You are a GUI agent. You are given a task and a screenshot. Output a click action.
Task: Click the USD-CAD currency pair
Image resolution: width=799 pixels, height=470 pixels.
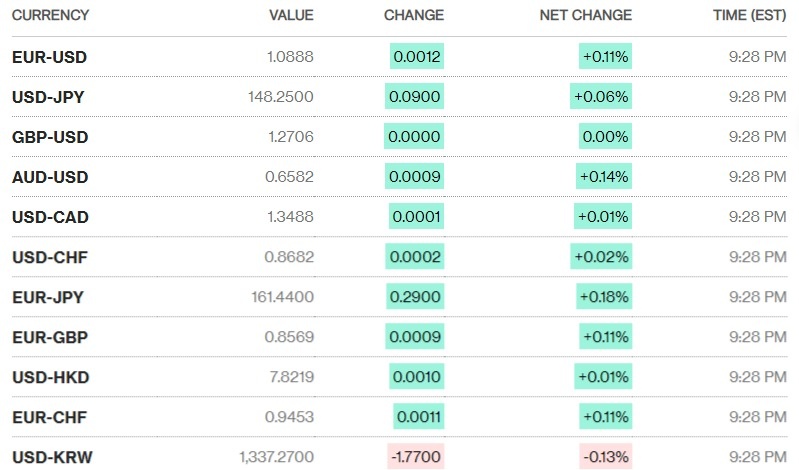50,217
